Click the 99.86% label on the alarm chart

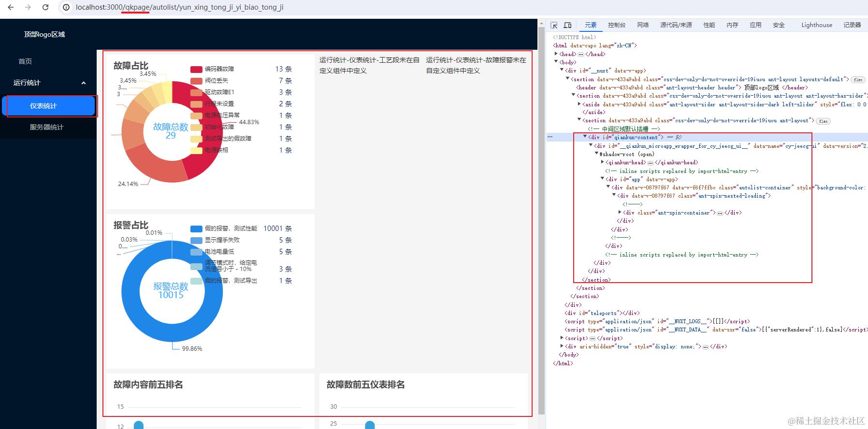point(192,349)
